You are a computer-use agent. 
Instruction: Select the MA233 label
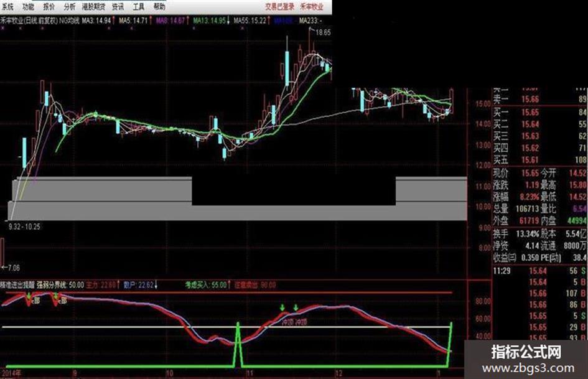tap(310, 21)
